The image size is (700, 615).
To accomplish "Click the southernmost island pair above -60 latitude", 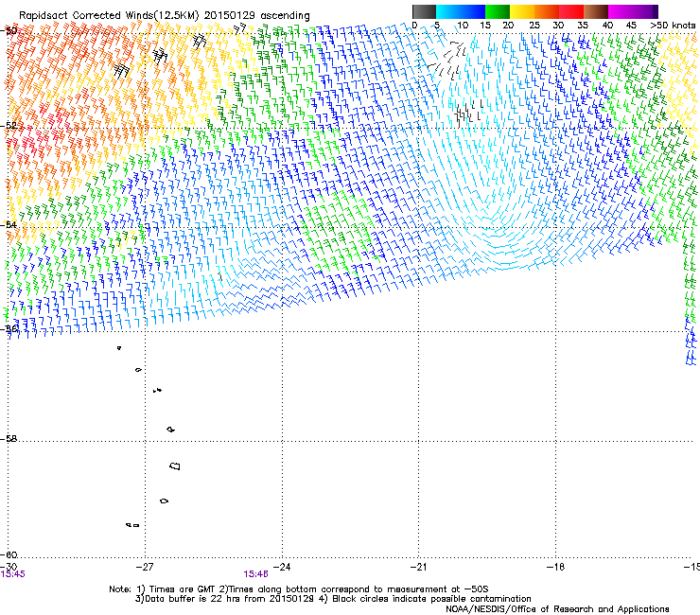I will (132, 525).
